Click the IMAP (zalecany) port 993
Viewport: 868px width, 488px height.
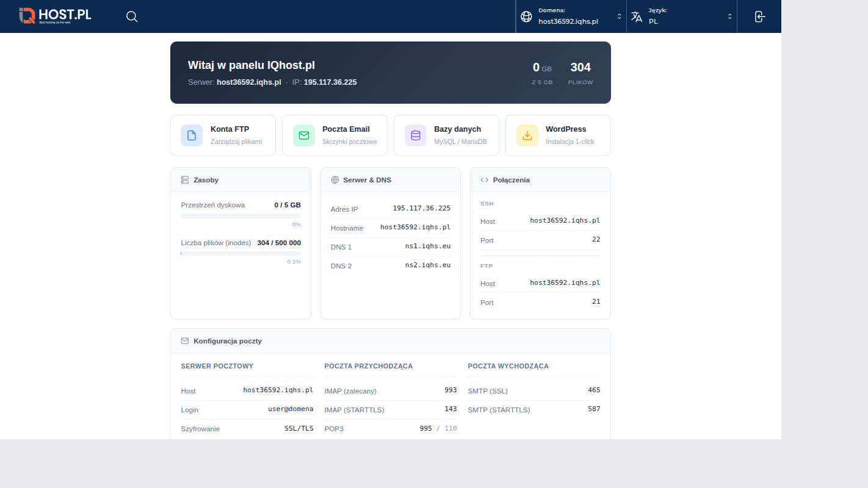click(450, 390)
